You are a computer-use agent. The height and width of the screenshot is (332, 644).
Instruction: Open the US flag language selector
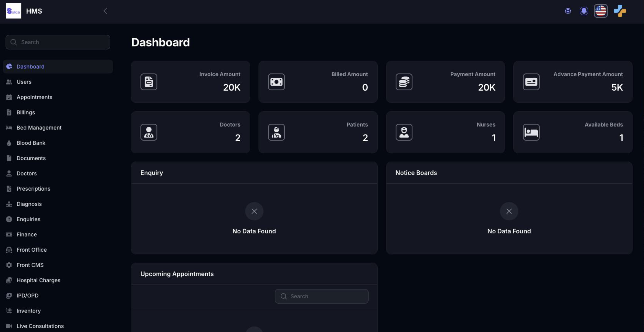600,11
